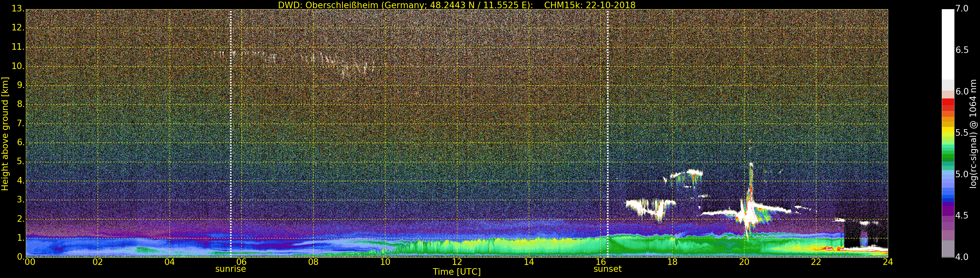Click the height axis tick label '5.'
Screen dimensions: 980x278
[21, 162]
